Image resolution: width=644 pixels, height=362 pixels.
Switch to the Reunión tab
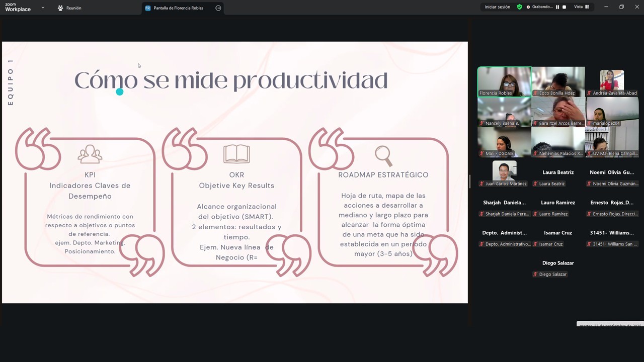73,8
